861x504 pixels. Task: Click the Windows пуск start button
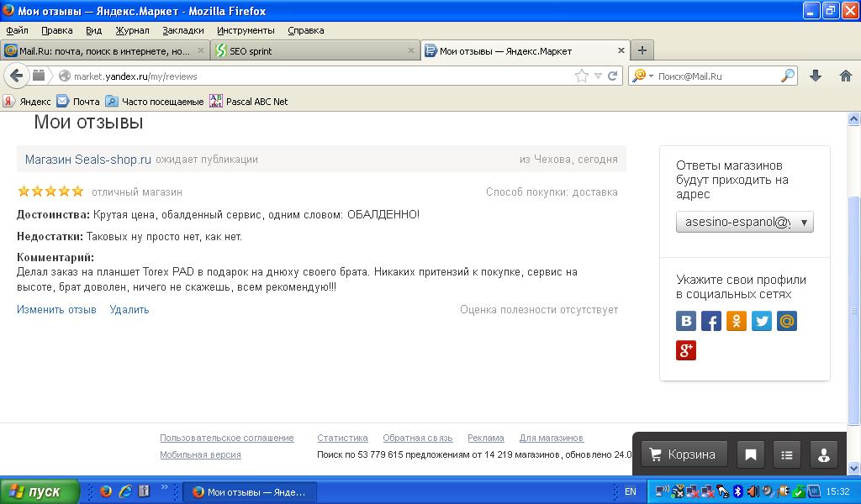point(39,491)
